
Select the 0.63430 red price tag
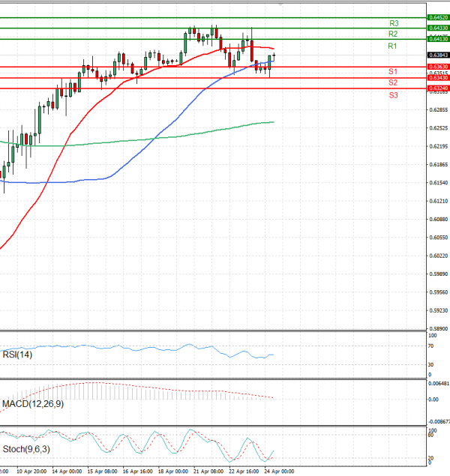click(x=439, y=78)
